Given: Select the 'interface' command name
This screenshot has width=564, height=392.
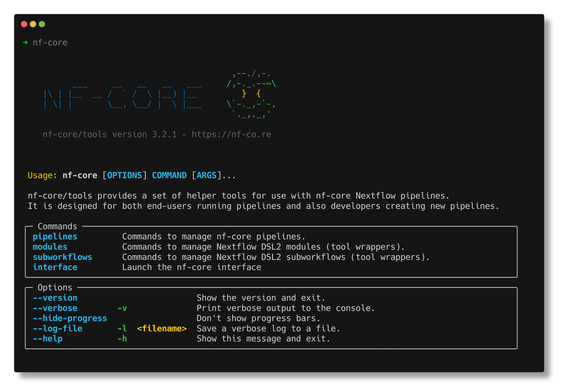Looking at the screenshot, I should pos(55,267).
